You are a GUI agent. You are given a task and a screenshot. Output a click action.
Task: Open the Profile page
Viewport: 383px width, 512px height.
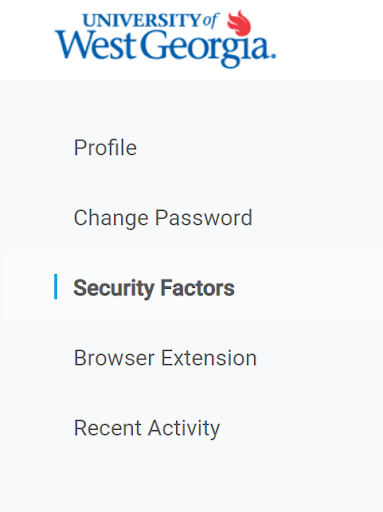[105, 147]
